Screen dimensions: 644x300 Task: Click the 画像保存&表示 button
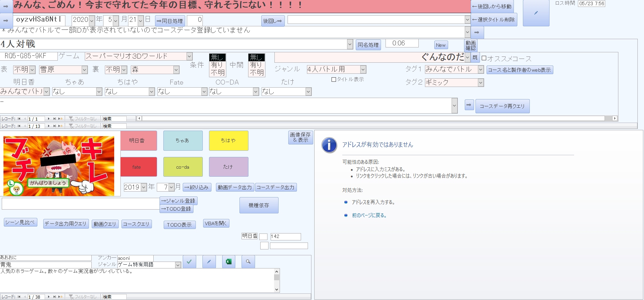pyautogui.click(x=300, y=138)
